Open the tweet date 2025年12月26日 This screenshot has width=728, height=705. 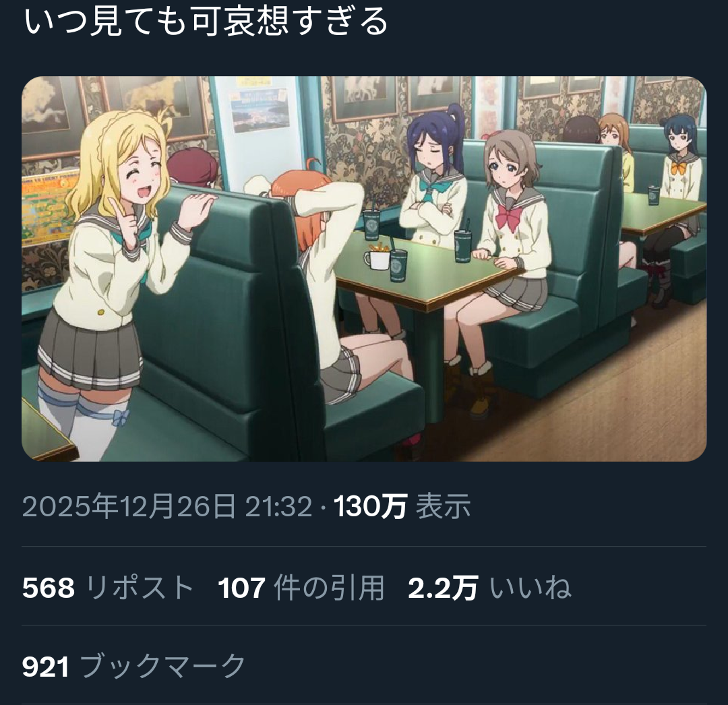click(x=129, y=506)
